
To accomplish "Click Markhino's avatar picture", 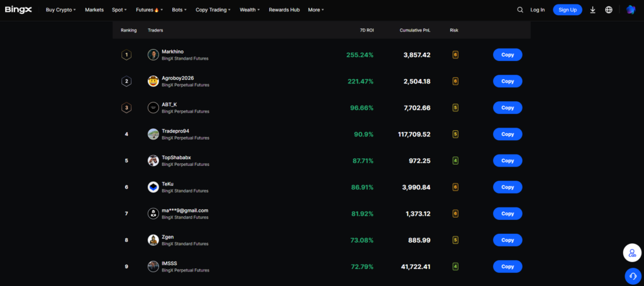I will pos(153,55).
